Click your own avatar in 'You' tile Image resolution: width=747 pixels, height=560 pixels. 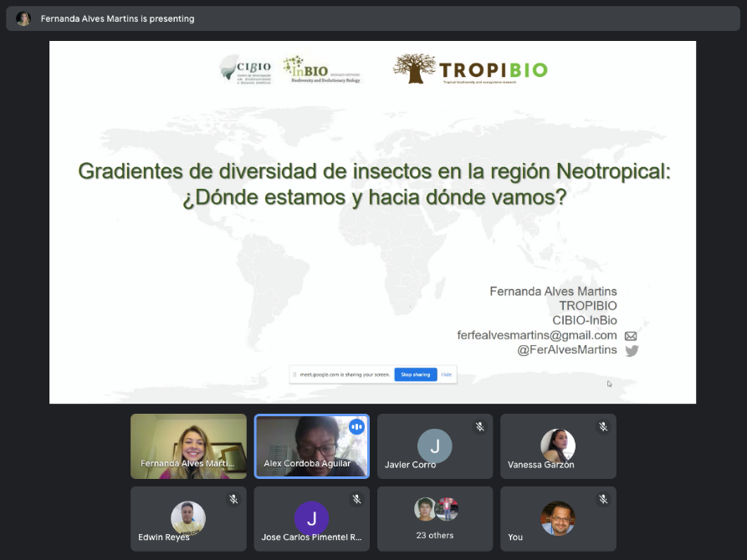pos(558,518)
